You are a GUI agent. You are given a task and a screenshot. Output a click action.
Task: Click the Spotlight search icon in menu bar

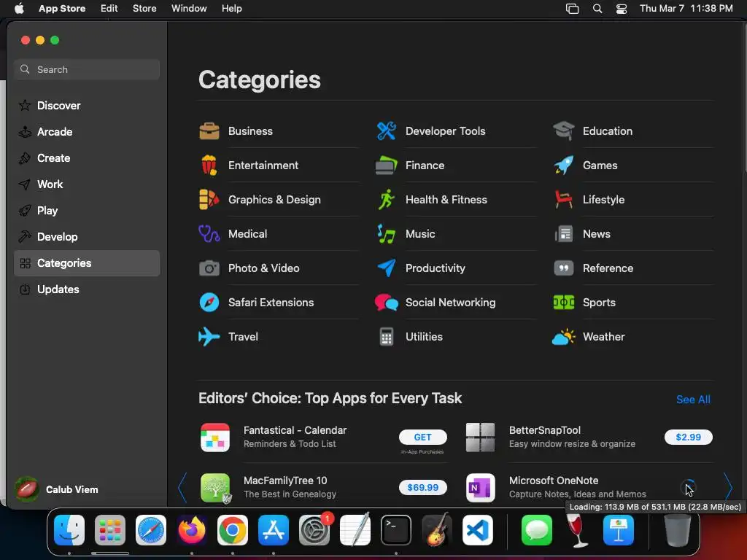pos(597,9)
